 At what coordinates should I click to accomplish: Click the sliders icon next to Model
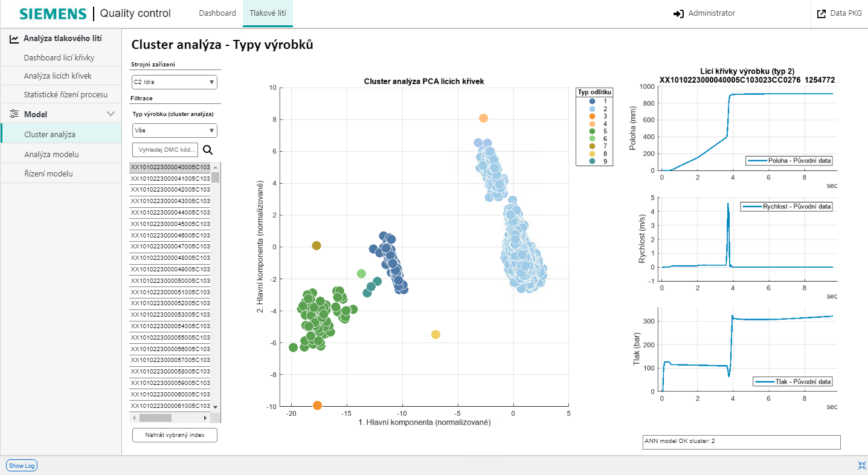click(13, 113)
